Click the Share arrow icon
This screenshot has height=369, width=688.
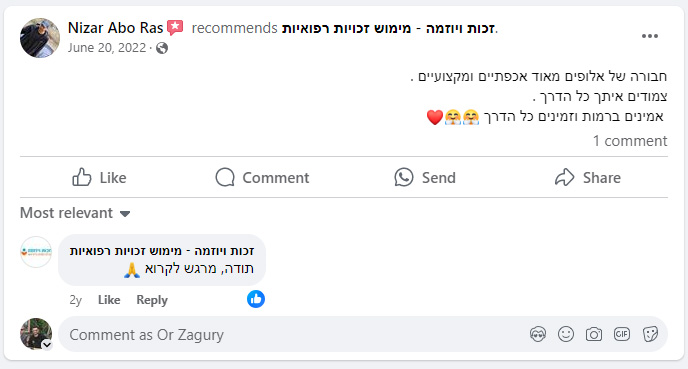(x=564, y=177)
